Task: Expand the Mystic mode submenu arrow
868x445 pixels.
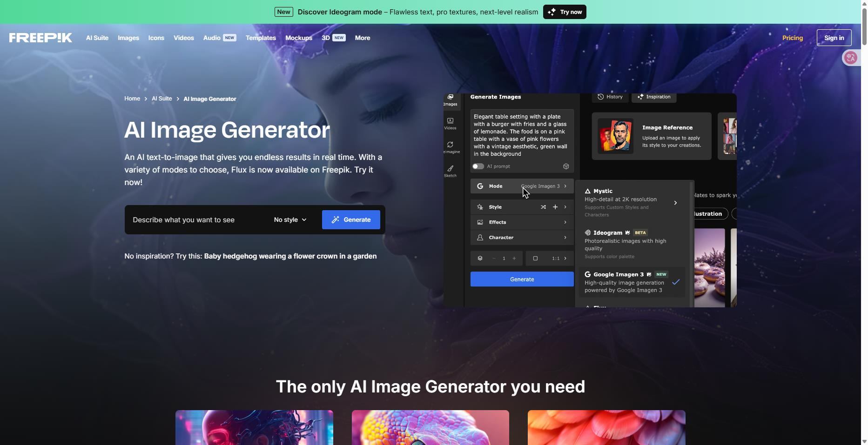Action: pyautogui.click(x=675, y=203)
